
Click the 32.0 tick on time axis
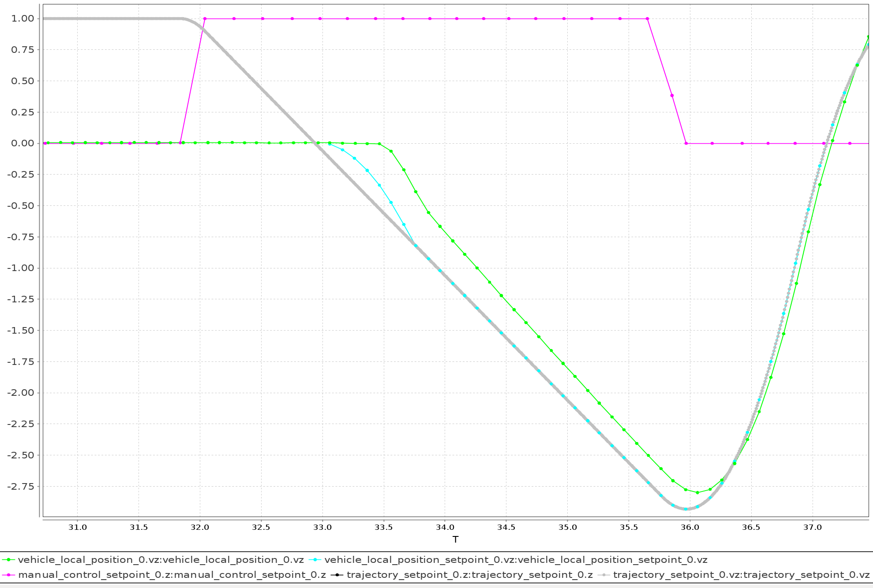click(x=200, y=527)
